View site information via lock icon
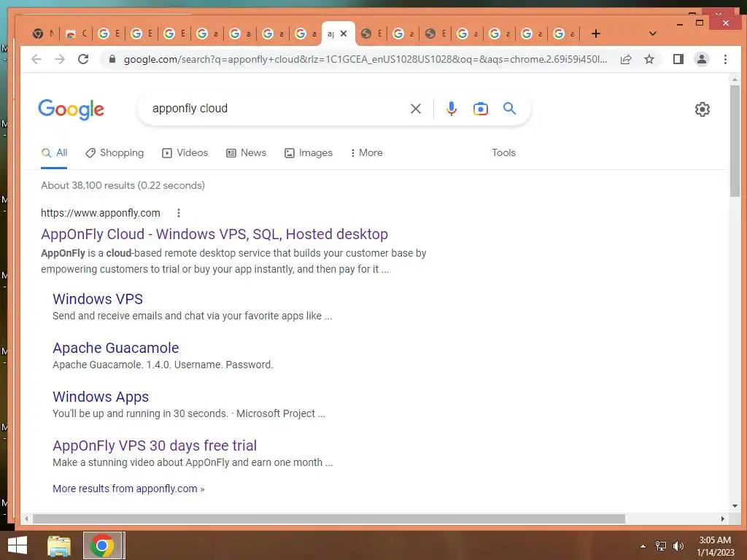The width and height of the screenshot is (747, 560). [x=112, y=59]
